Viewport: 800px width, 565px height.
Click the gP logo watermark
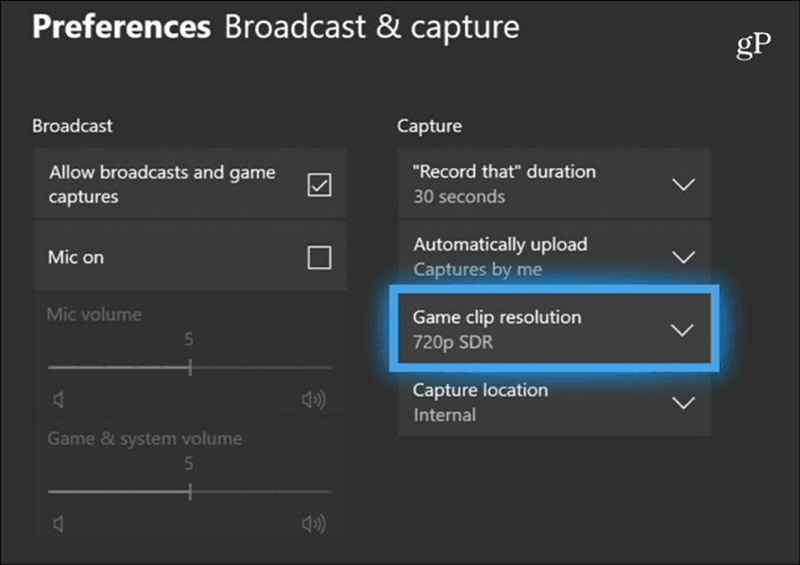pos(754,47)
